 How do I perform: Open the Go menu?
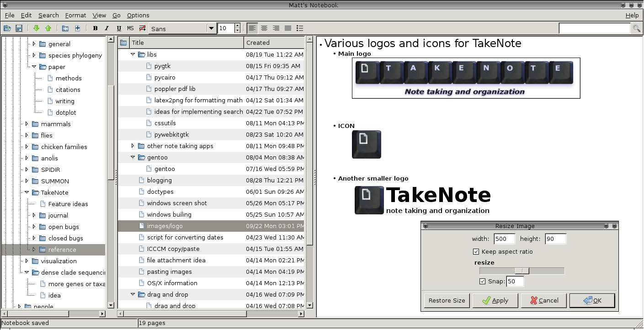pos(117,15)
